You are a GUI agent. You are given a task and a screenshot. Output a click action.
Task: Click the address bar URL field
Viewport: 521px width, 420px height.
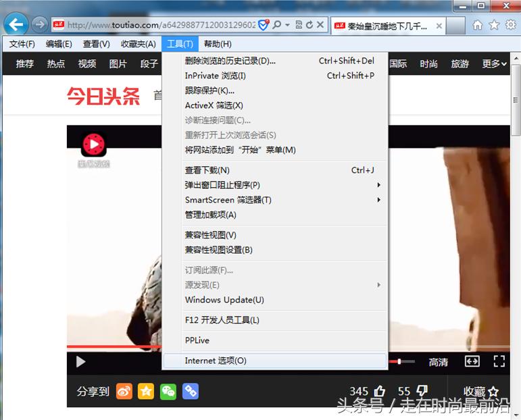point(161,25)
